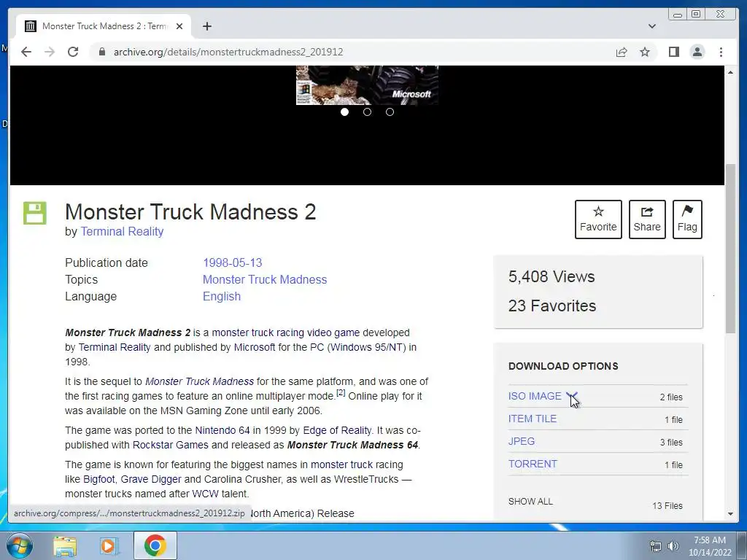The image size is (747, 560).
Task: Click the English language link
Action: pyautogui.click(x=222, y=296)
